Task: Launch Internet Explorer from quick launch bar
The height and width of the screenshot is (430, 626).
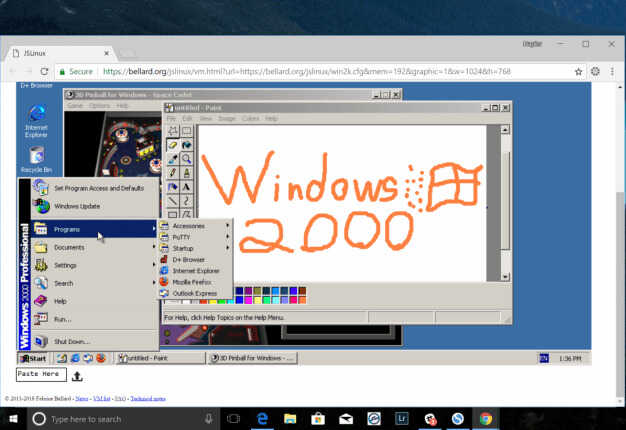Action: tap(75, 358)
